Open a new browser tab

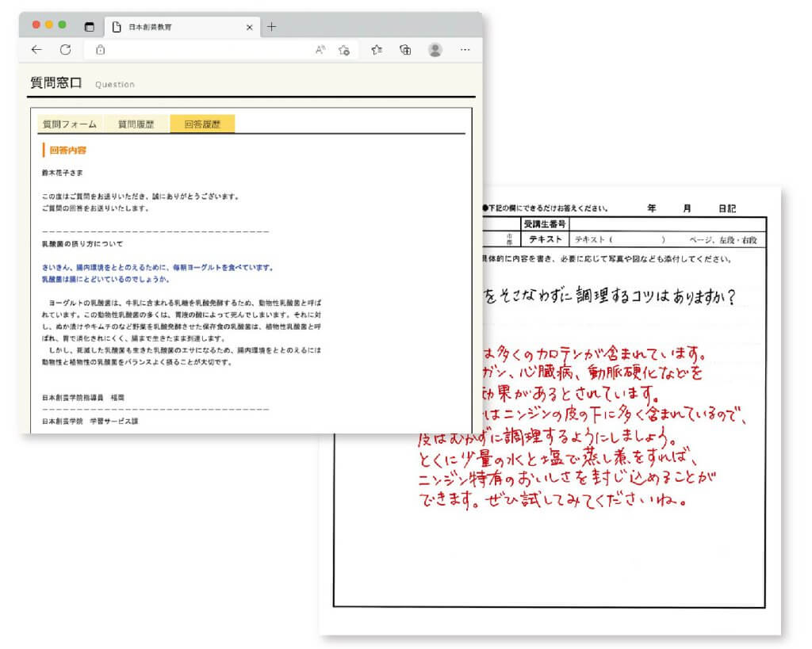(x=272, y=27)
